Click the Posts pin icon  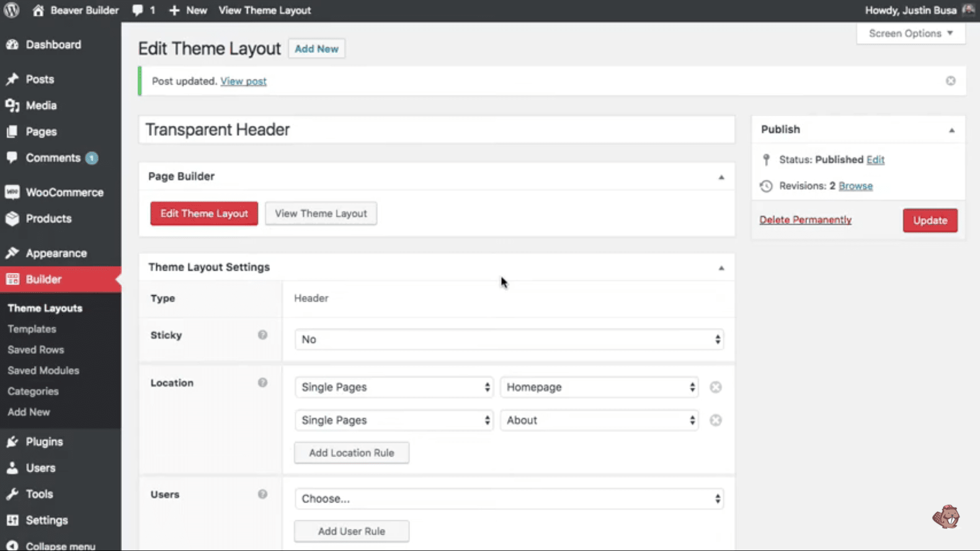point(12,80)
